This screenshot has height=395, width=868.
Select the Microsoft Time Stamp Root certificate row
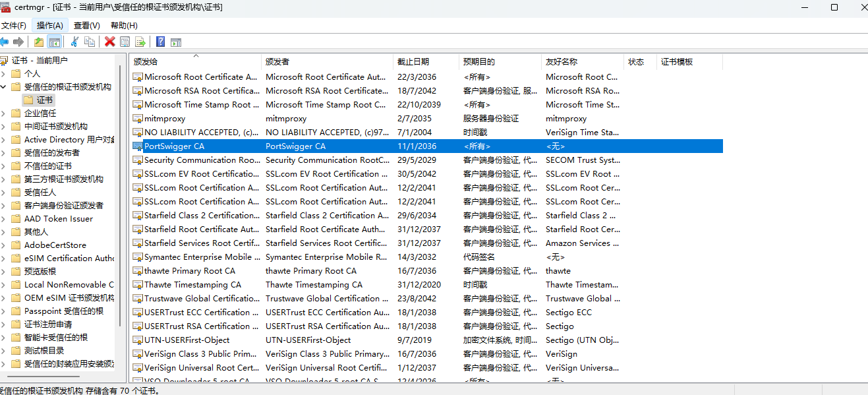[x=426, y=105]
